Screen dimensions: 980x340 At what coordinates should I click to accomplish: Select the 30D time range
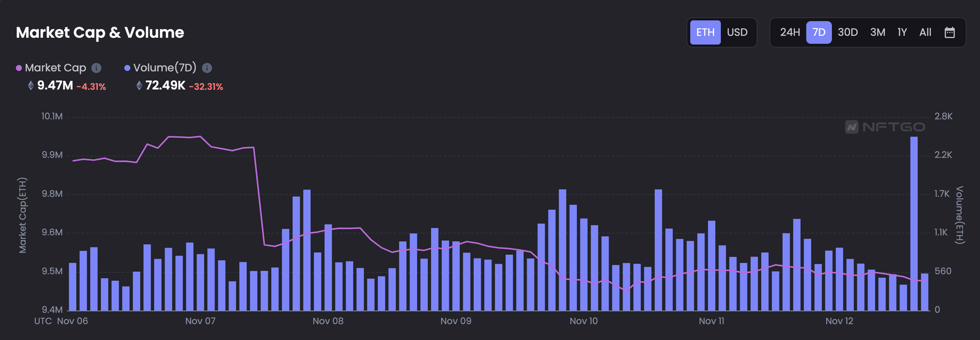coord(847,33)
